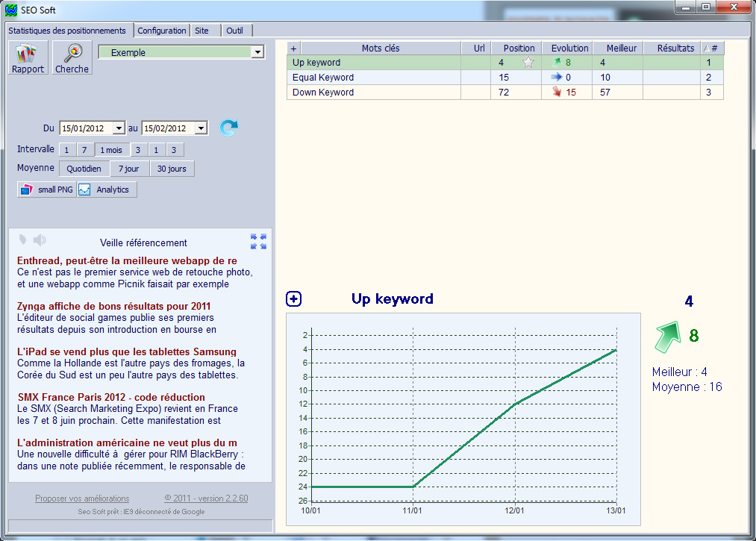Open the Outil tab
Screen dimensions: 756x541
tap(235, 31)
